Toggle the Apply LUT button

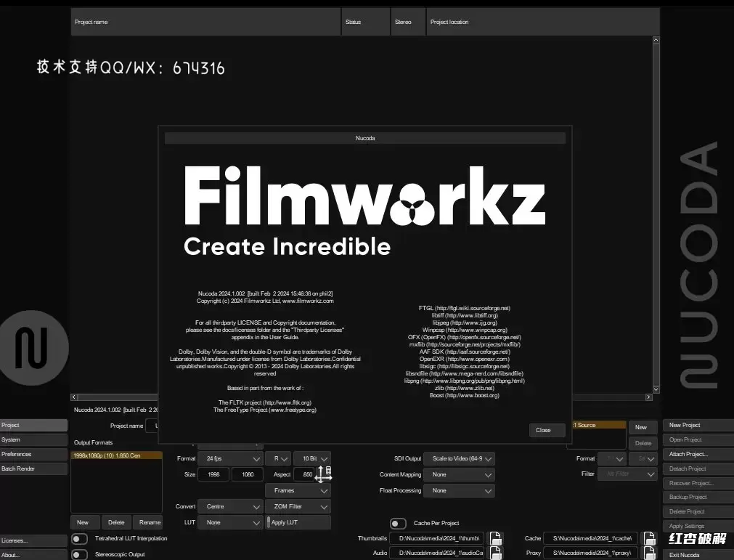point(298,522)
